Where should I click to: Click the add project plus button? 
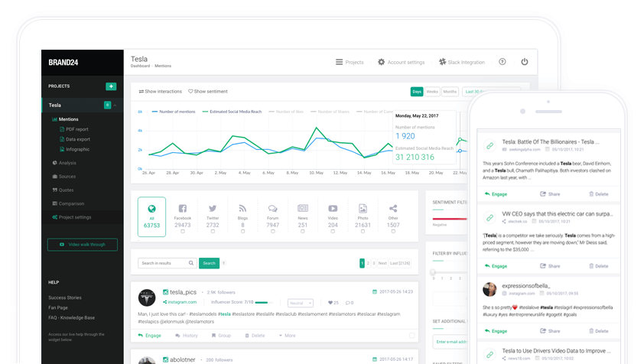pyautogui.click(x=111, y=86)
